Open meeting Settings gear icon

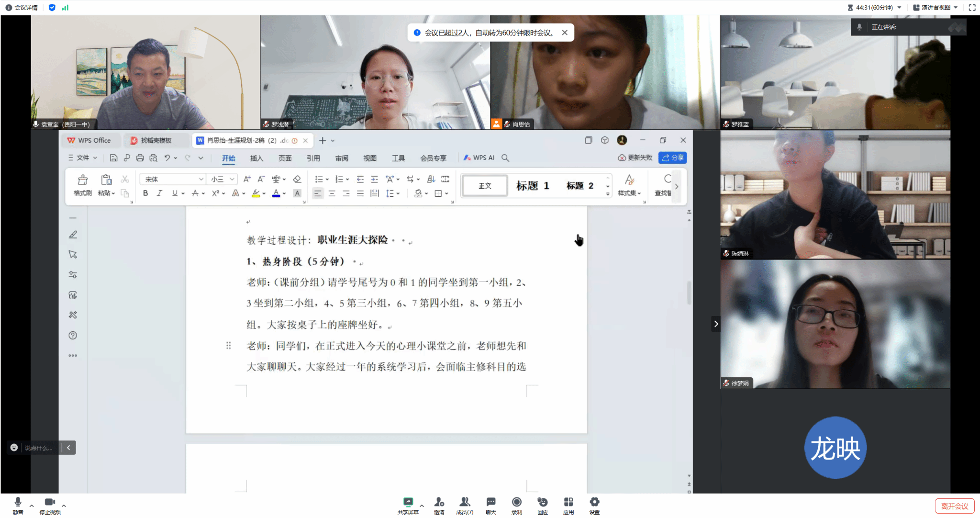pos(594,502)
